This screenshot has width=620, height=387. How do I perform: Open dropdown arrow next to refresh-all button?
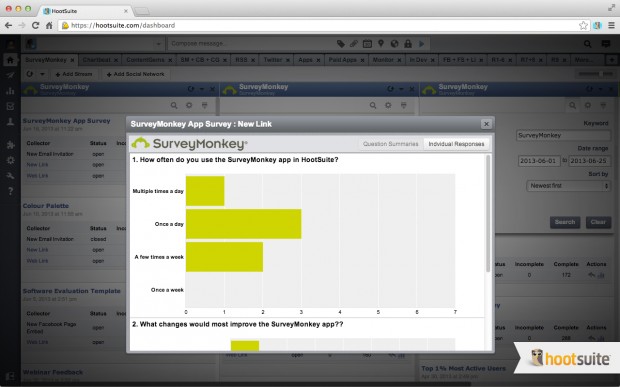pos(42,74)
